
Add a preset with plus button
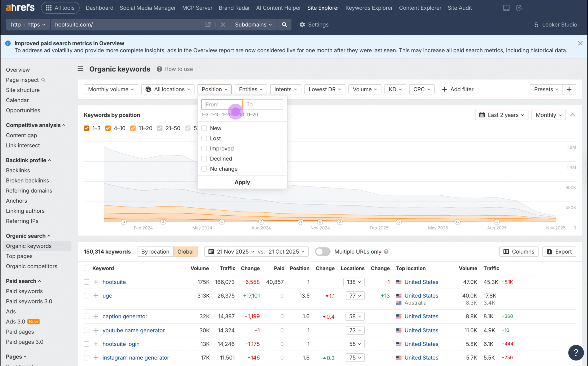tap(569, 89)
